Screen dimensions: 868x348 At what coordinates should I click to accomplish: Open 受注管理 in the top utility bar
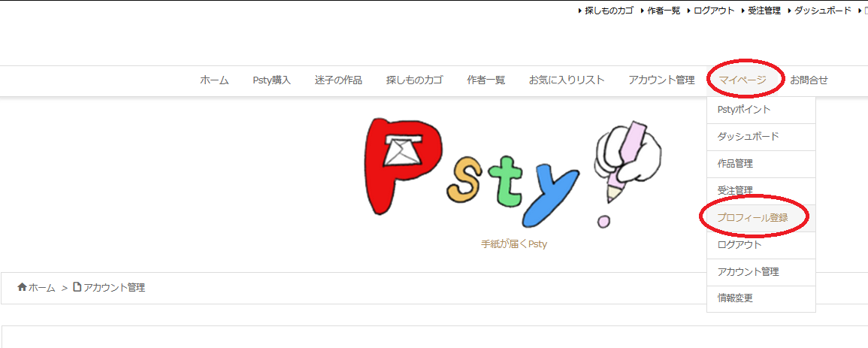coord(764,11)
